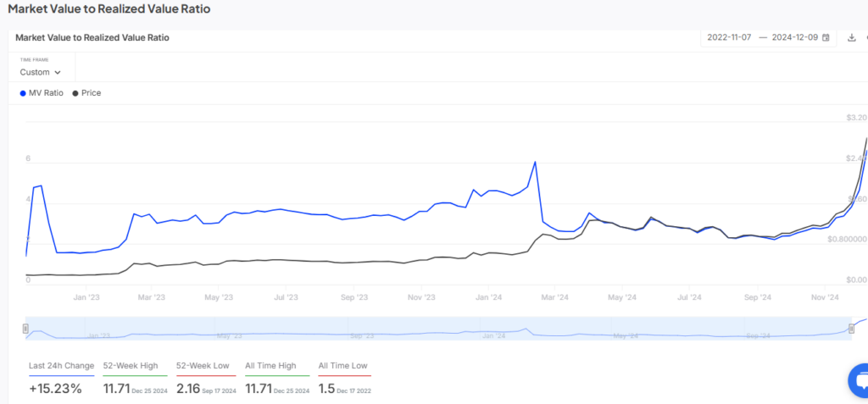868x404 pixels.
Task: Click the right range navigator handle
Action: coord(853,329)
